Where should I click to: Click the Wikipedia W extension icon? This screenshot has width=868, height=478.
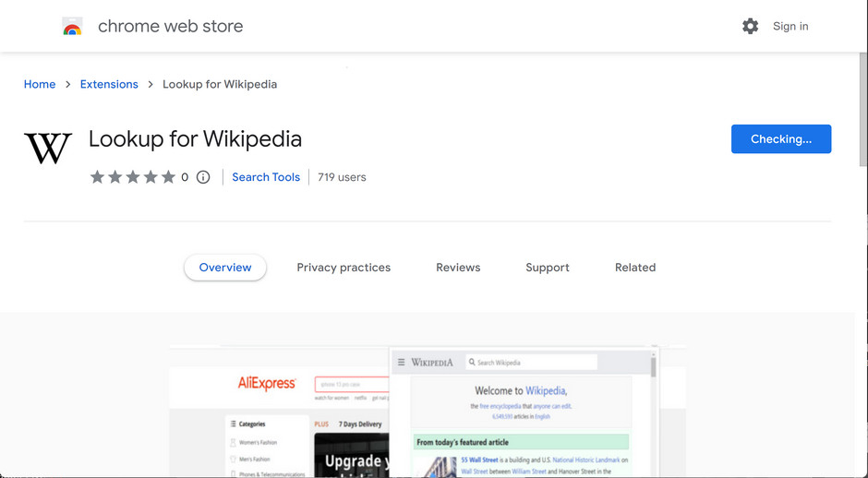coord(48,148)
